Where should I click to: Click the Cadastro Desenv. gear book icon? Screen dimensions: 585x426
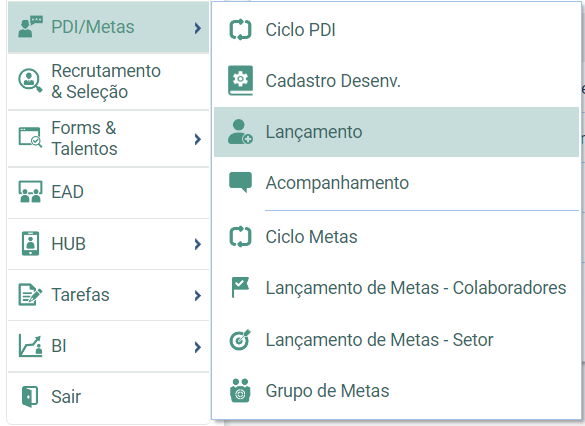tap(240, 80)
